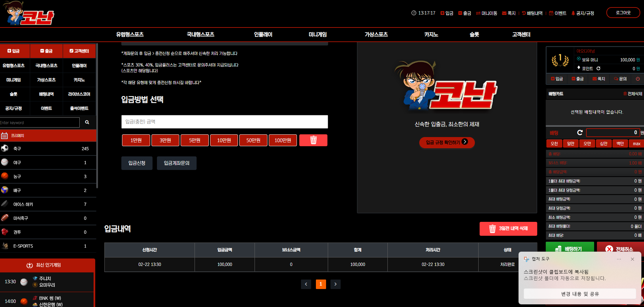The image size is (644, 307).
Task: Open the 미니게임 main menu item
Action: point(318,35)
